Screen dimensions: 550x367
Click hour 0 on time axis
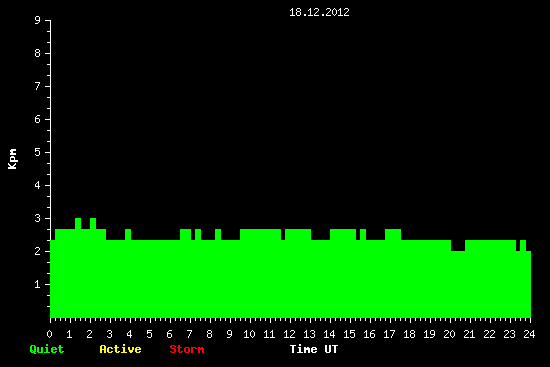[x=49, y=334]
